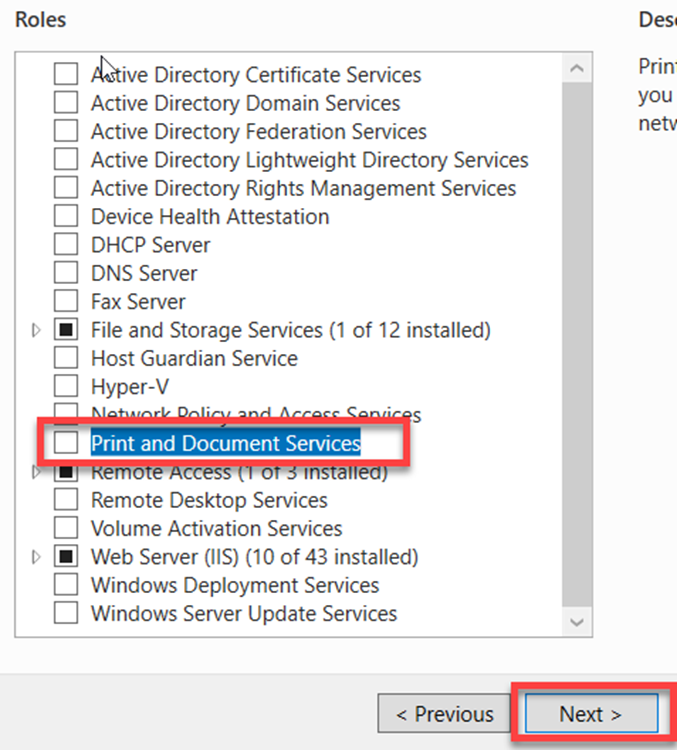The image size is (677, 750).
Task: Click the scrollbar down arrow in Roles list
Action: tap(577, 621)
